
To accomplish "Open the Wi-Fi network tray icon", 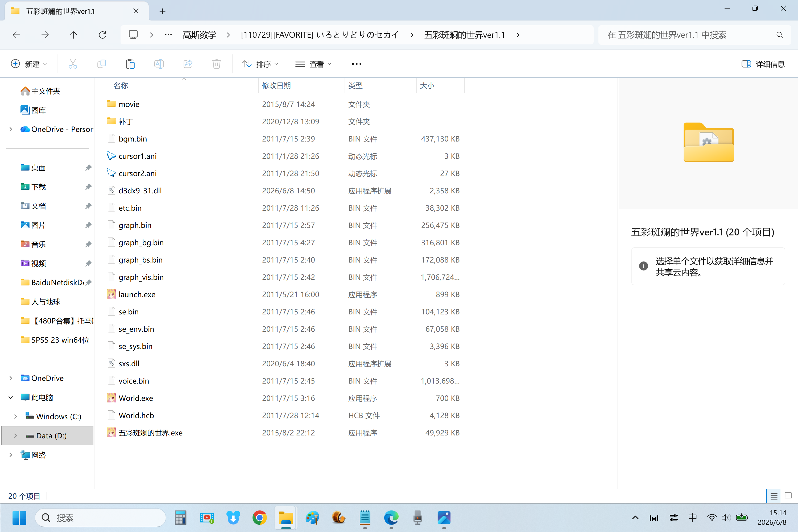I will (x=712, y=518).
